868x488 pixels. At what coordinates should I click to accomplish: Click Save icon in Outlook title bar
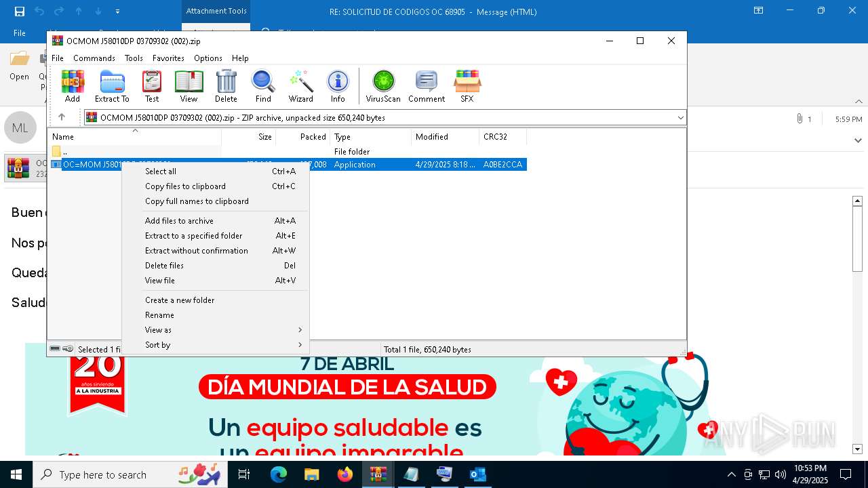[20, 12]
